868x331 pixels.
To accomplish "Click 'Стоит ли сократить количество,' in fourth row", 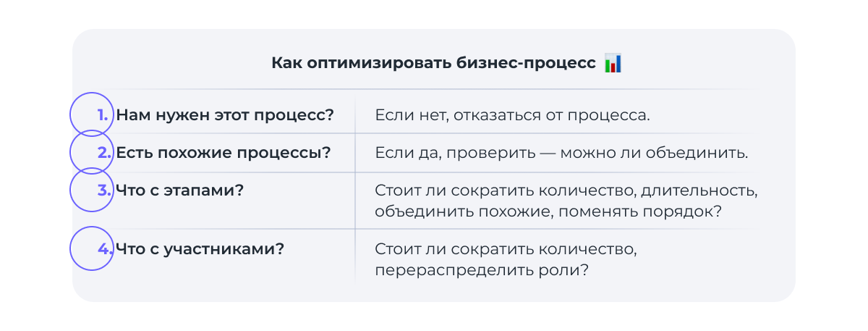I will (506, 249).
